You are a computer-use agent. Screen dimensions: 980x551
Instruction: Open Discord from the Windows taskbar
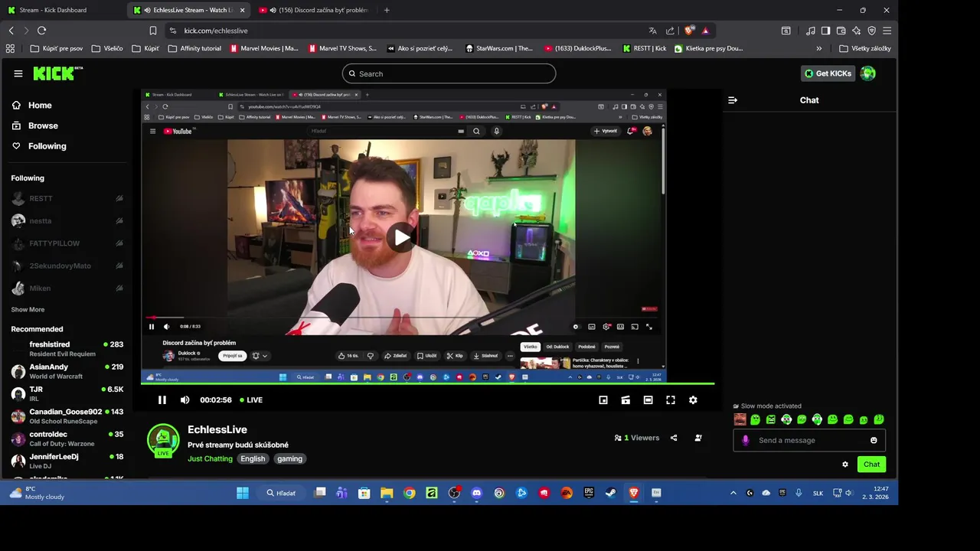click(x=477, y=493)
